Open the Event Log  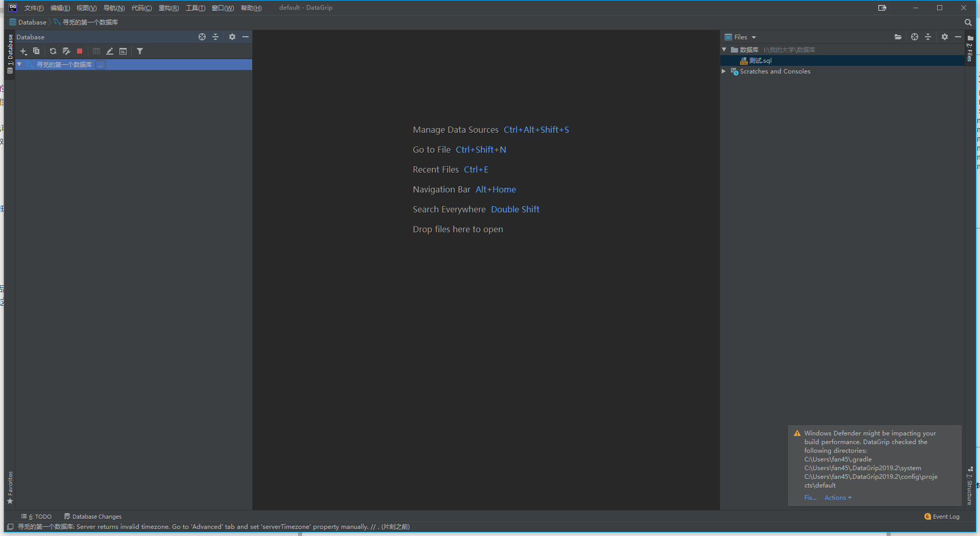pos(942,517)
